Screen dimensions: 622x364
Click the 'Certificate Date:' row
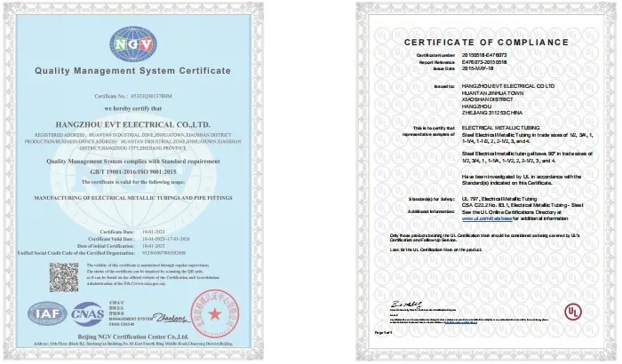(x=132, y=232)
